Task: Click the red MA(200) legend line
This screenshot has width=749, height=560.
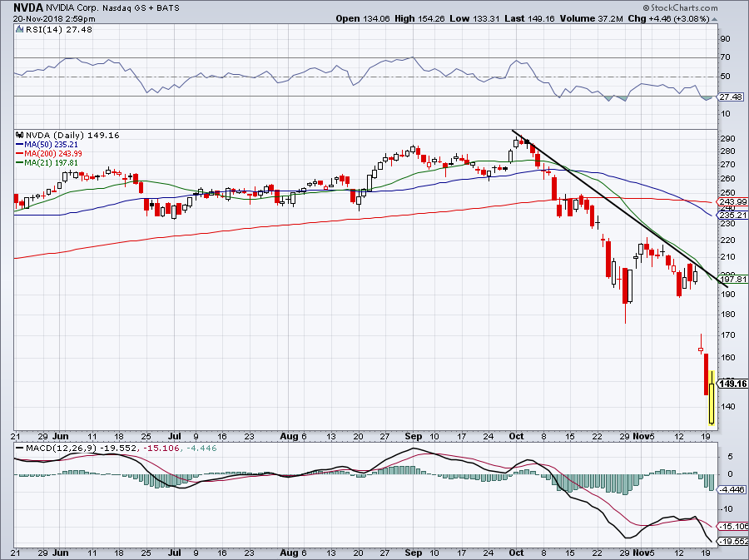Action: pos(20,153)
